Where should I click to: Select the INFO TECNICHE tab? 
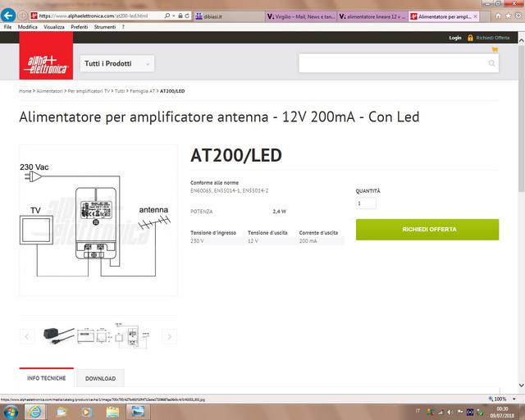coord(47,378)
